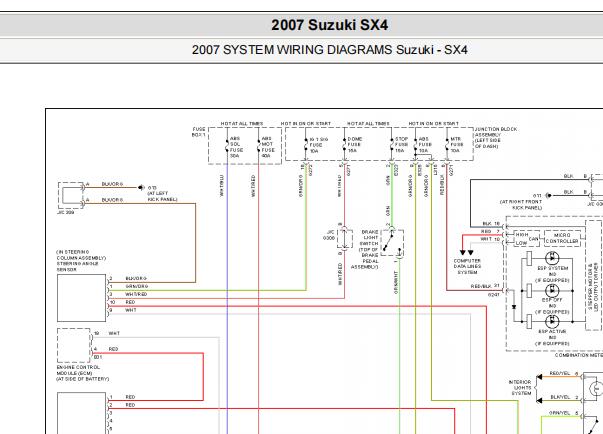This screenshot has height=434, width=603.
Task: Click the ESP OFF indicator LED symbol
Action: (552, 290)
